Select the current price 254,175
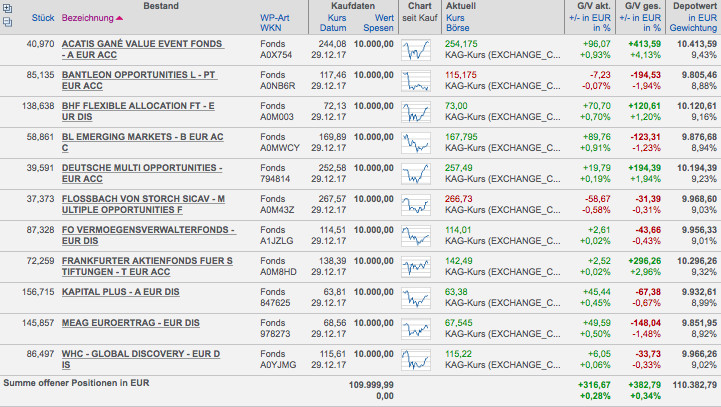Screen dimensions: 721x407 click(461, 44)
